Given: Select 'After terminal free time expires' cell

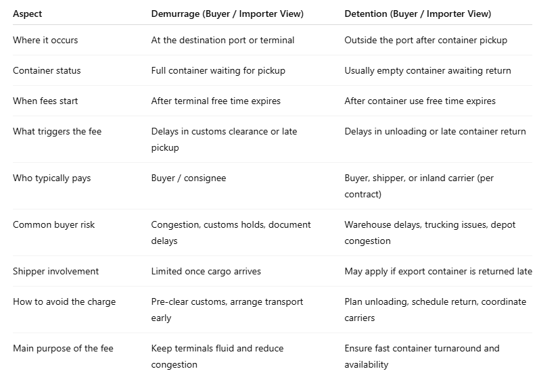Looking at the screenshot, I should point(216,101).
